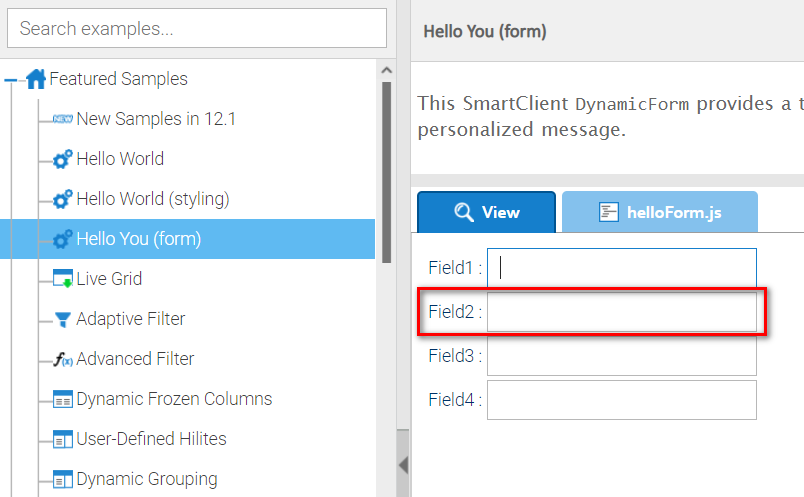Screen dimensions: 804x497
Task: Focus the Field2 text input
Action: [621, 312]
